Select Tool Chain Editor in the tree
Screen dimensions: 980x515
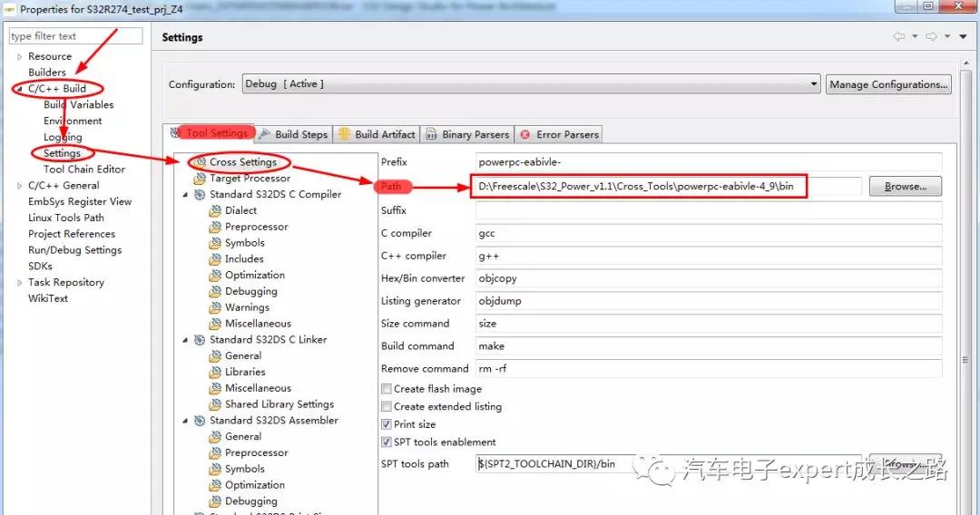pos(84,170)
